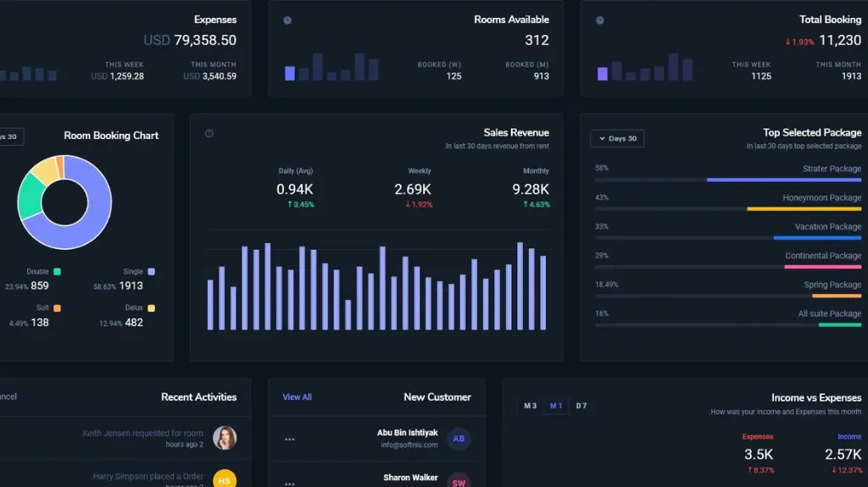Click the help icon in Rooms Available card

point(287,20)
